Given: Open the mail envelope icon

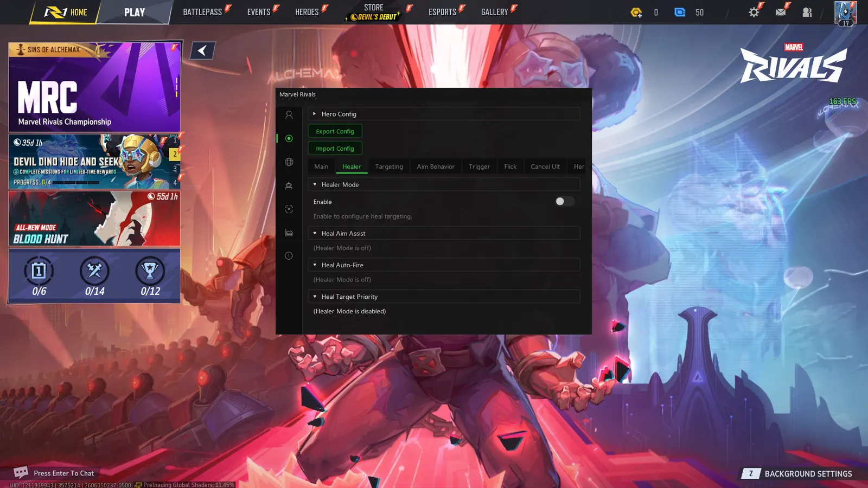Looking at the screenshot, I should click(781, 12).
